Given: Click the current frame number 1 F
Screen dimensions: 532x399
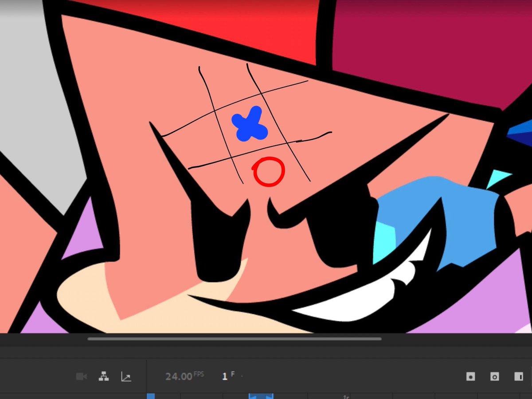Looking at the screenshot, I should (228, 376).
